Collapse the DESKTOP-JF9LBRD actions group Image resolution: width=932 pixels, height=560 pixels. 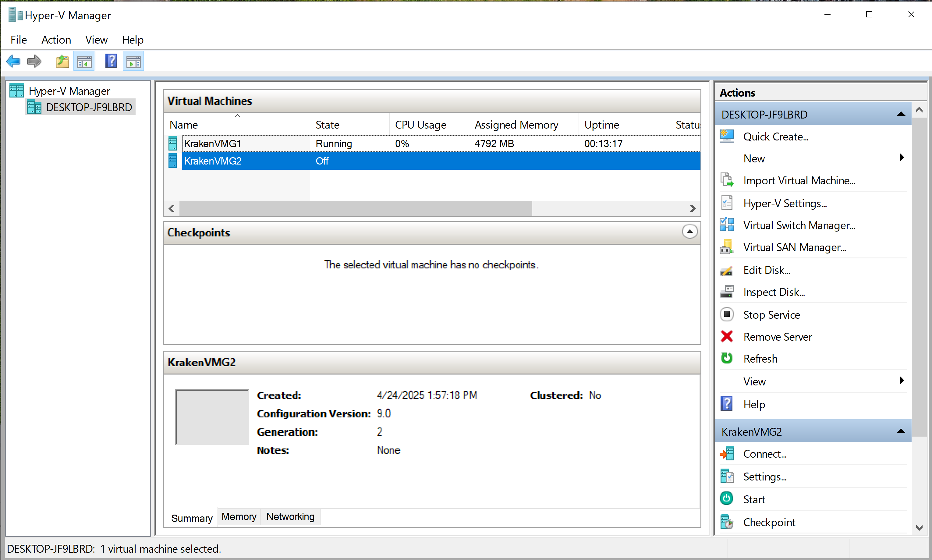tap(901, 114)
